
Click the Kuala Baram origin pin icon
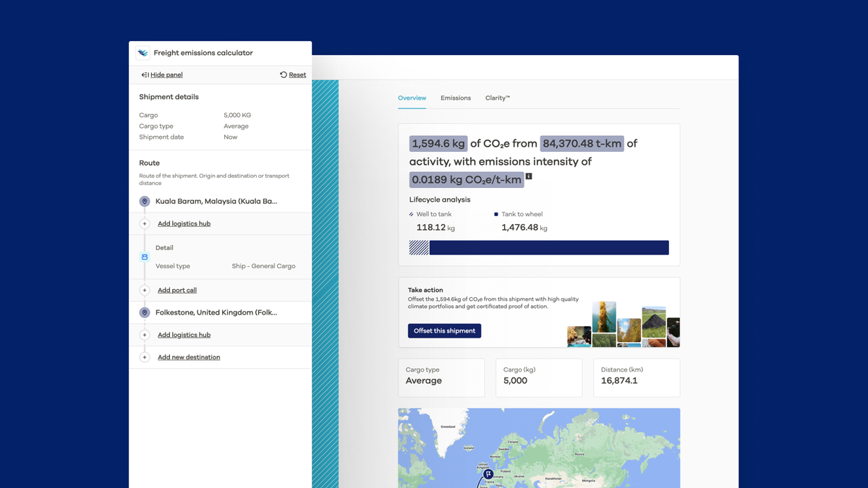(x=144, y=201)
